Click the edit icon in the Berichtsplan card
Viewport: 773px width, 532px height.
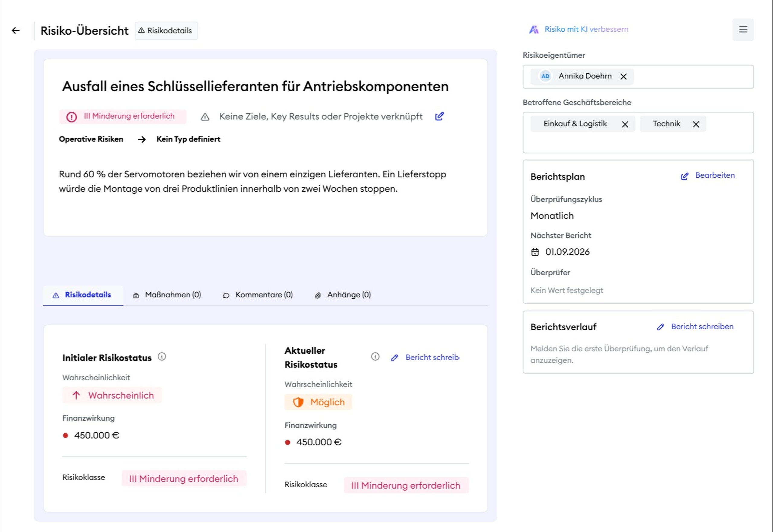pos(684,176)
